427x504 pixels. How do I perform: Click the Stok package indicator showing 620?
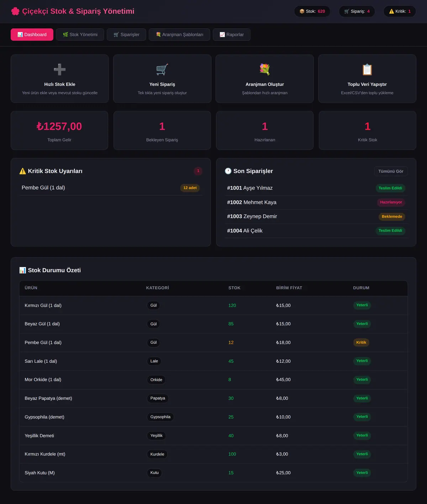(x=312, y=11)
